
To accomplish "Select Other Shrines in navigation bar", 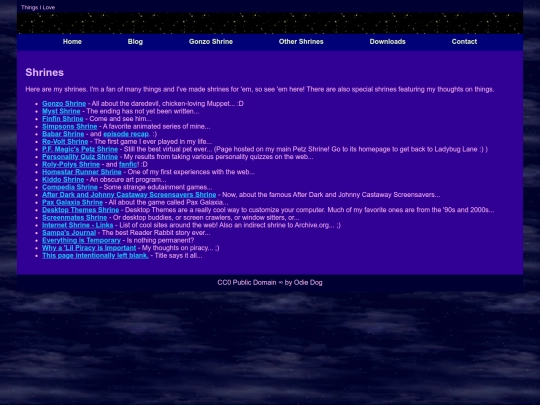I will 301,42.
